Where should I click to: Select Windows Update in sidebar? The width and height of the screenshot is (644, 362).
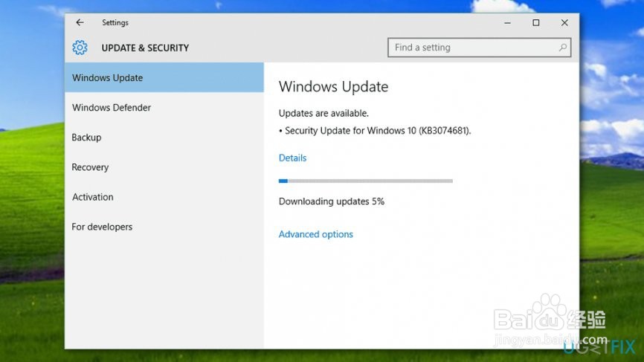coord(164,77)
